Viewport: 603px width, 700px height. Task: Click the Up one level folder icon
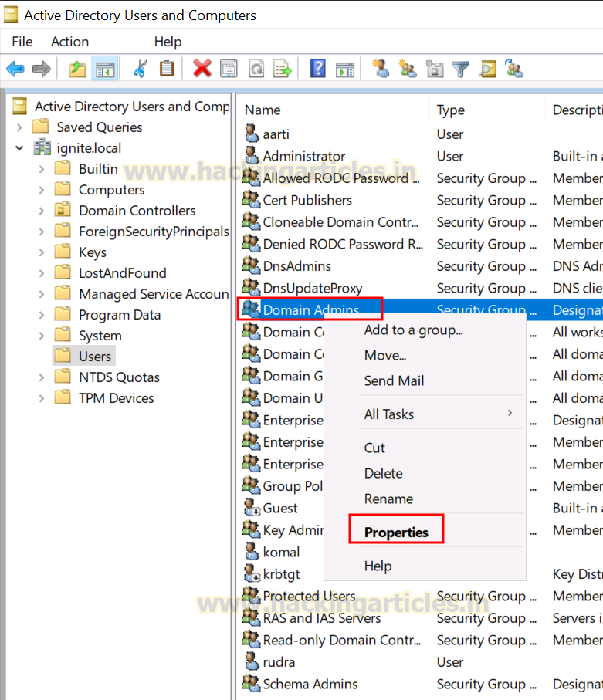(x=77, y=69)
